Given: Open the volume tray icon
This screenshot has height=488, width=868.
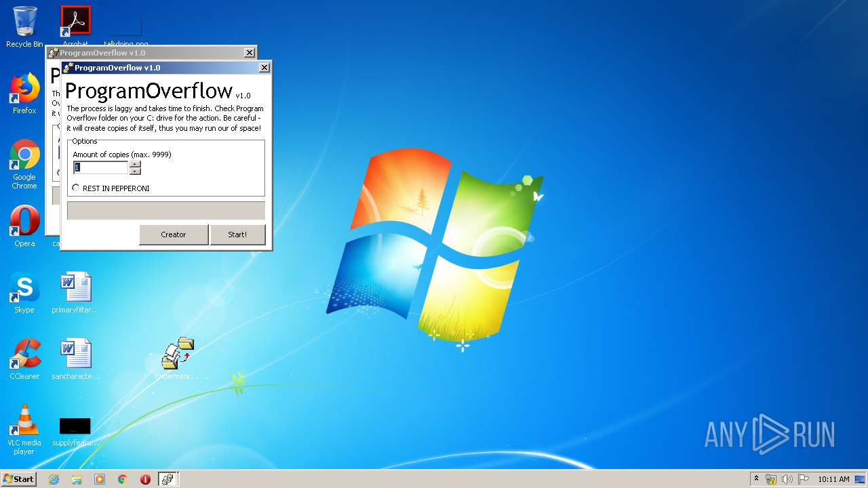Looking at the screenshot, I should 787,479.
